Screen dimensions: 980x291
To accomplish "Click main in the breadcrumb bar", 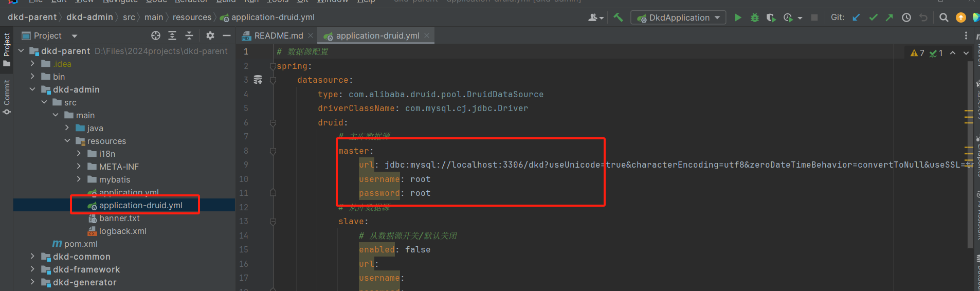I will pyautogui.click(x=154, y=17).
